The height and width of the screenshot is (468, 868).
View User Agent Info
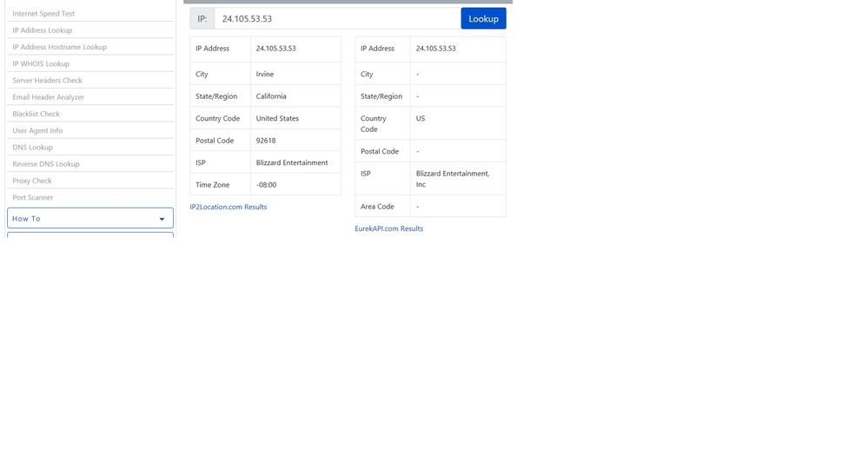(37, 131)
